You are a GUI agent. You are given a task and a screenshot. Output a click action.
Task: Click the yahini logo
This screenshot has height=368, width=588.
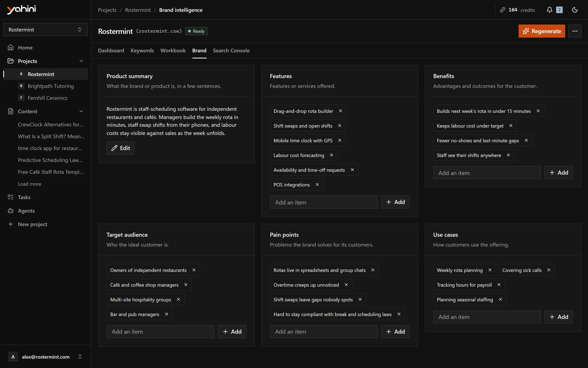pyautogui.click(x=21, y=9)
